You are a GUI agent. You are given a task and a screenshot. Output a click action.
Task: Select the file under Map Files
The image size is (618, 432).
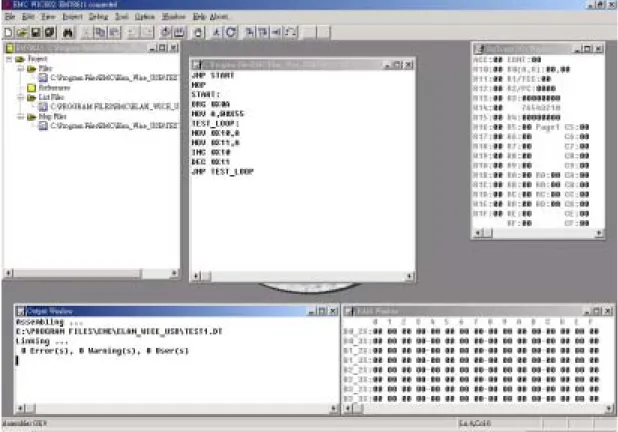click(x=114, y=126)
